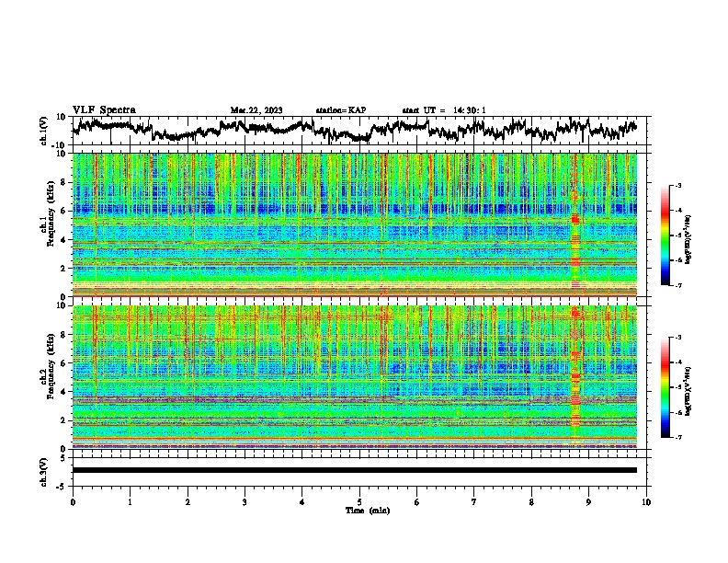Click the "4" tick on ch.2 frequency axis
Image resolution: width=728 pixels, height=563 pixels.
[63, 392]
